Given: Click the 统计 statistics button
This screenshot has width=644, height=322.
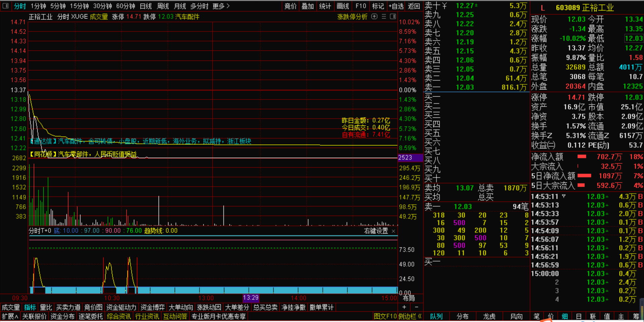Looking at the screenshot, I should coord(325,6).
